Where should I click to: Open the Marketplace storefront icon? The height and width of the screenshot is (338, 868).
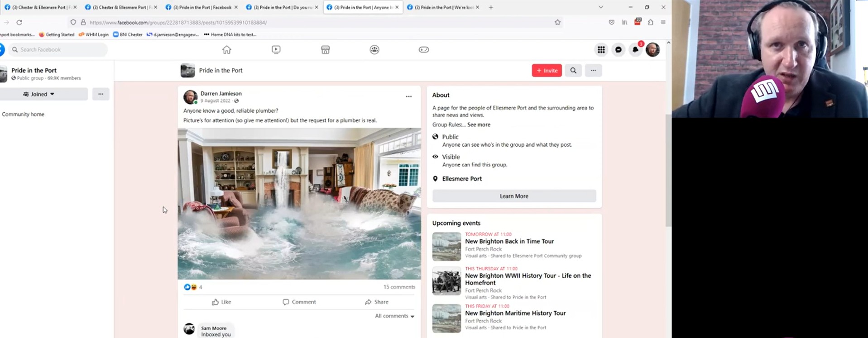coord(325,50)
